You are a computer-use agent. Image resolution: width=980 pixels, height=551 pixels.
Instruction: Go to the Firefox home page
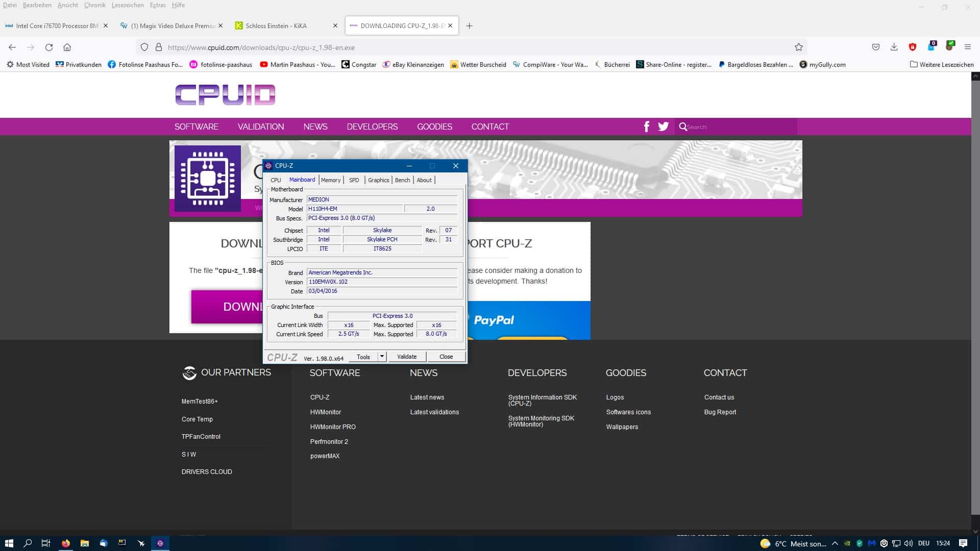point(67,47)
